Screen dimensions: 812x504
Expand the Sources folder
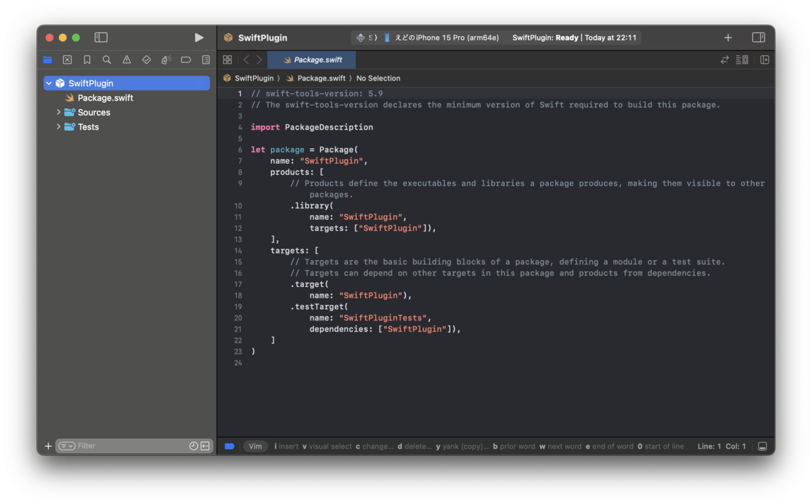[x=59, y=112]
